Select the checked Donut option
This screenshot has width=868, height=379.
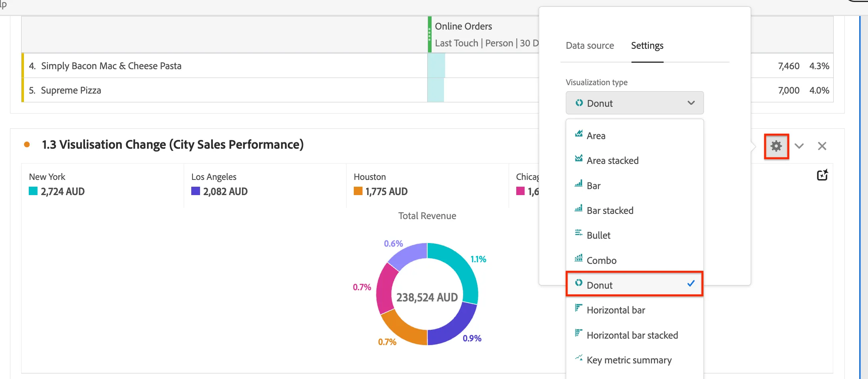[x=634, y=285]
